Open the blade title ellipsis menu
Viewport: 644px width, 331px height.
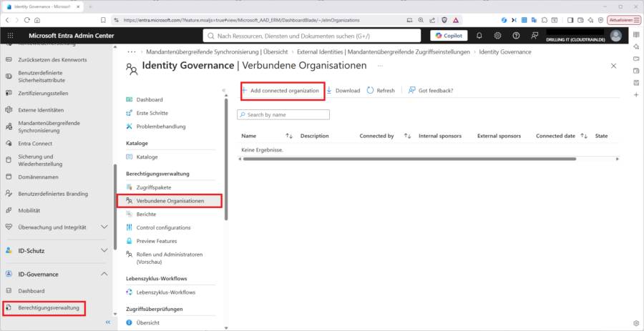click(x=380, y=66)
